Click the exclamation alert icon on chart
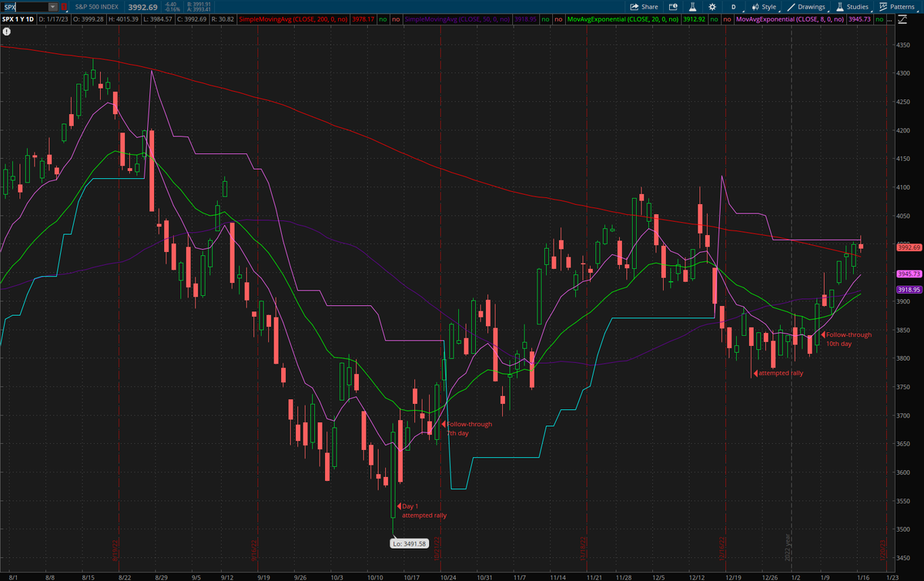Viewport: 924px width, 581px height. [7, 32]
